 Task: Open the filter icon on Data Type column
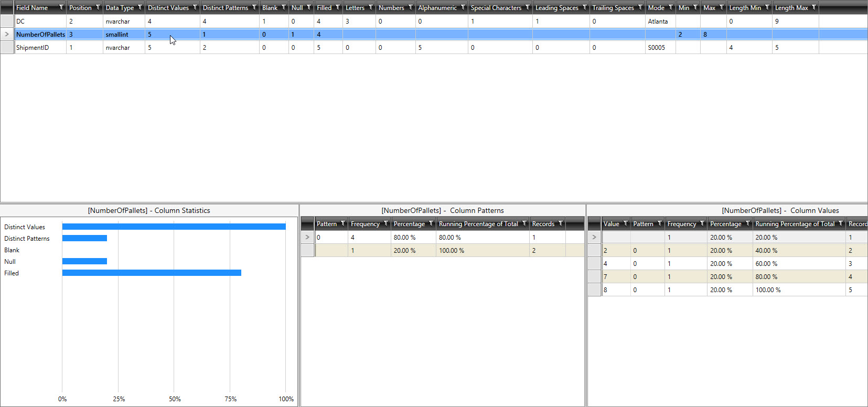click(140, 7)
